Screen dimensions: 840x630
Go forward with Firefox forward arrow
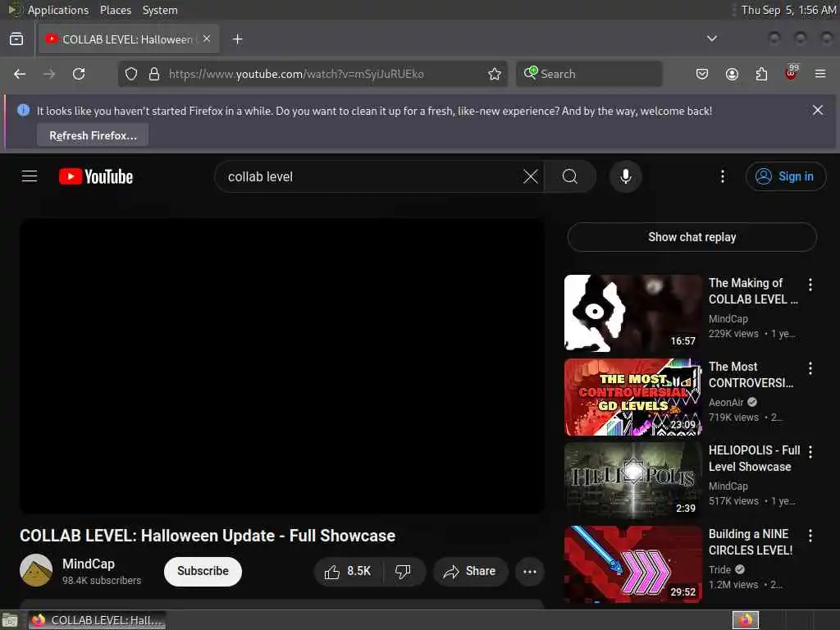pos(49,74)
